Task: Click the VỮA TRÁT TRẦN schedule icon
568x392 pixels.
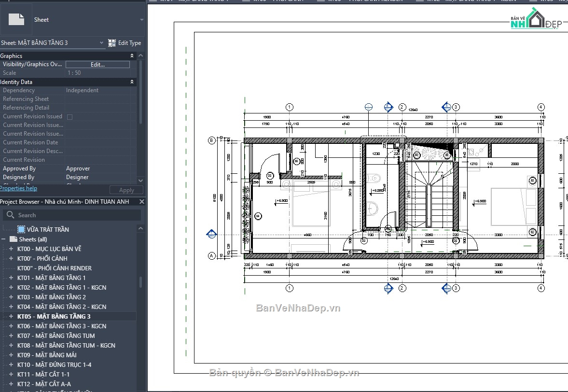Action: [x=21, y=229]
